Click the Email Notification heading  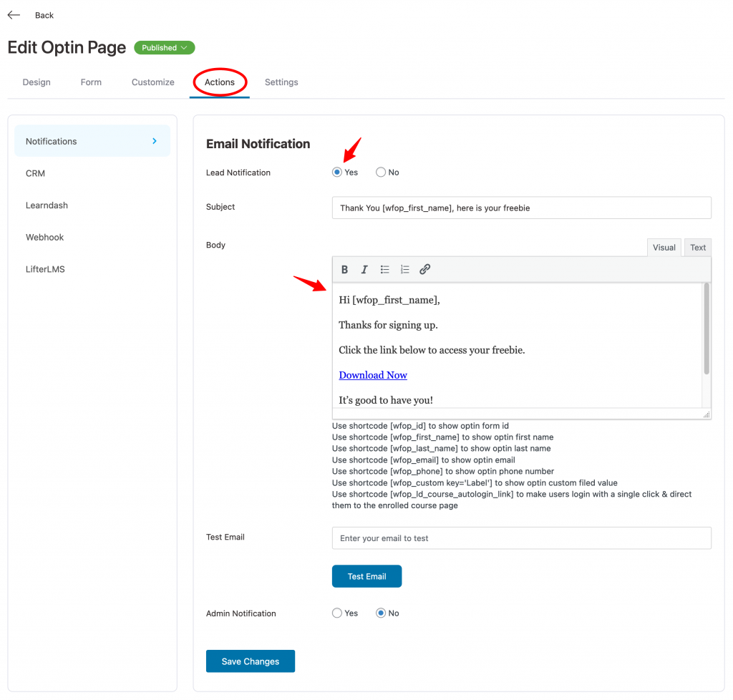point(258,144)
